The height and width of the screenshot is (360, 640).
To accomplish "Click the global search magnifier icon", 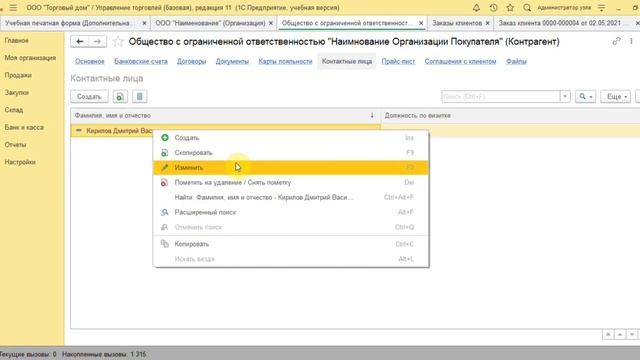I will tap(527, 8).
